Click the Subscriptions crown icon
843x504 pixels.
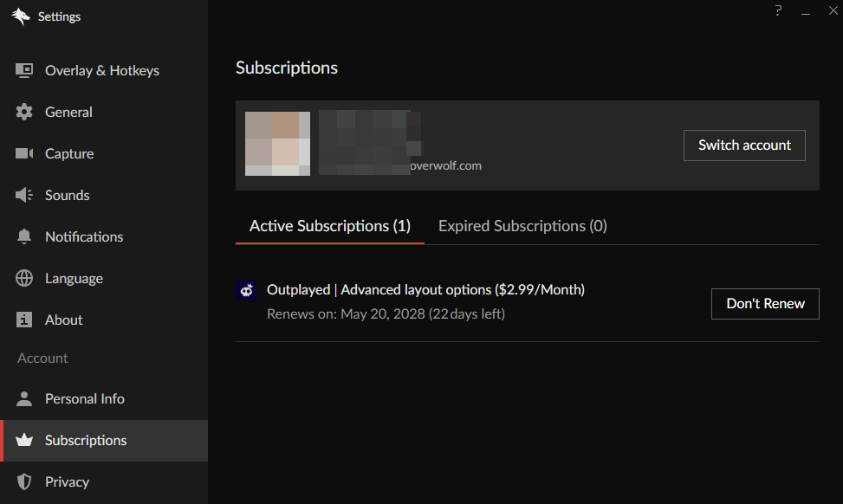(x=24, y=440)
